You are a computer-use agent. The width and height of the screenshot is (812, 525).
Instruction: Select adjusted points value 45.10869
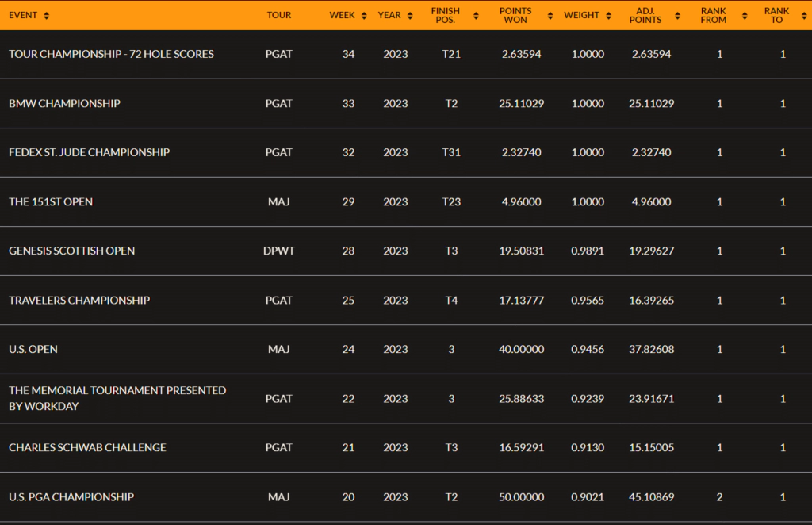pyautogui.click(x=651, y=496)
